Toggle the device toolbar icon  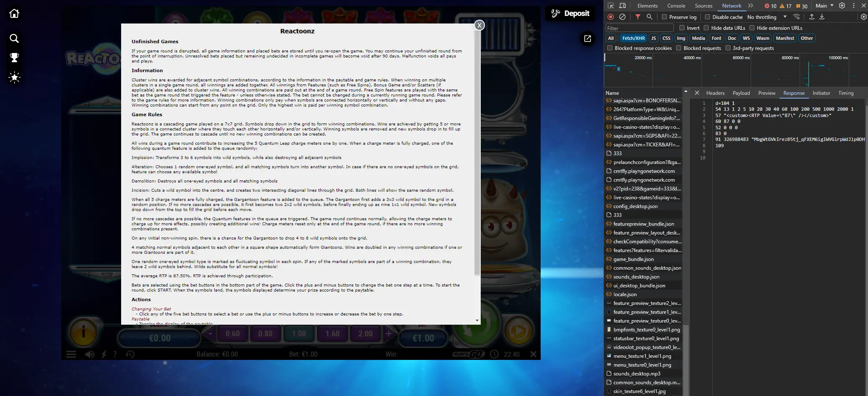click(x=622, y=6)
